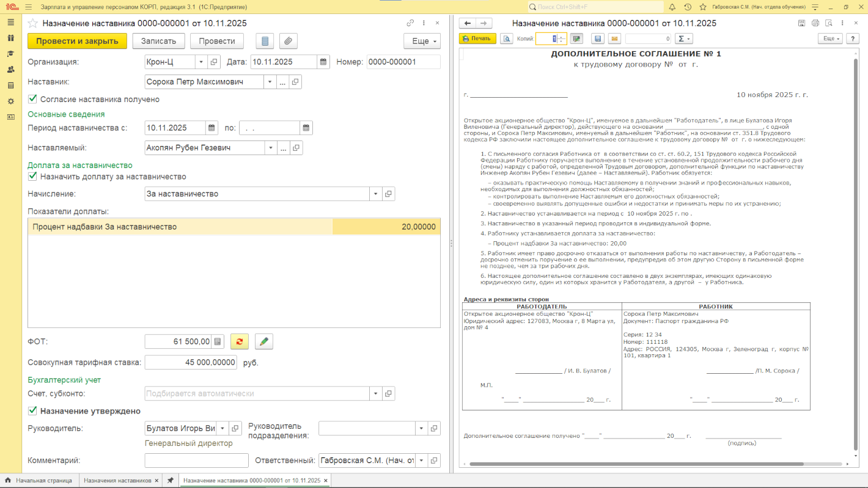Send the printed form by email

click(614, 38)
